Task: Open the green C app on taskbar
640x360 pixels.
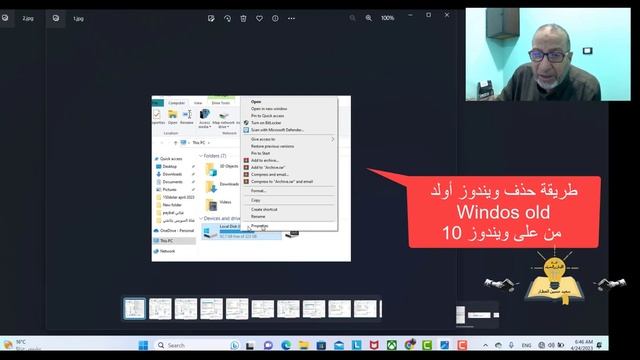Action: [x=427, y=345]
